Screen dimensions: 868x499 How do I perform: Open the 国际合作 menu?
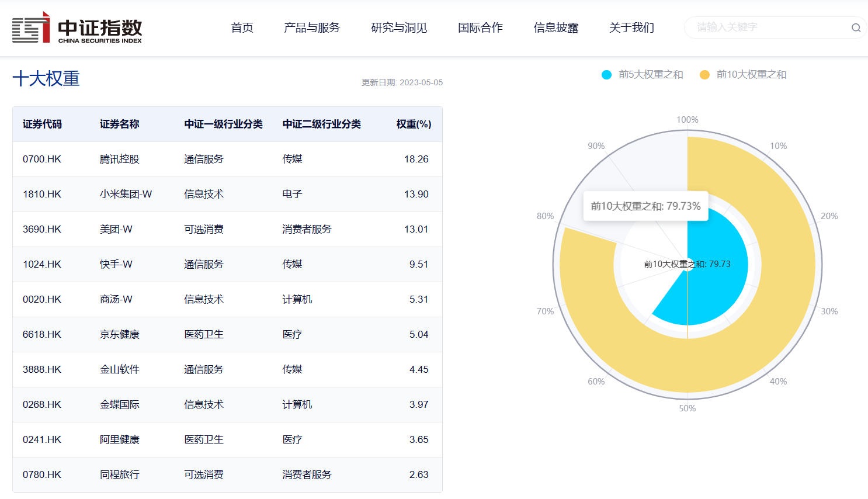[x=480, y=27]
